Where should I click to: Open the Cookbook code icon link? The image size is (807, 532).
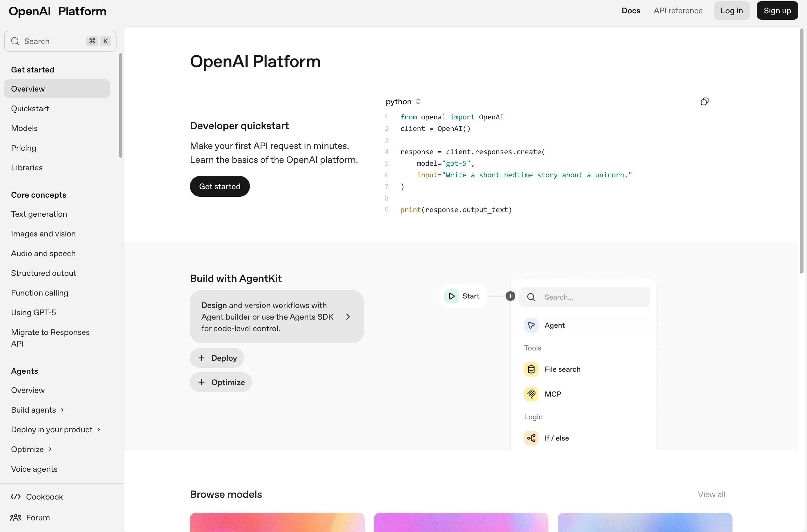[16, 497]
